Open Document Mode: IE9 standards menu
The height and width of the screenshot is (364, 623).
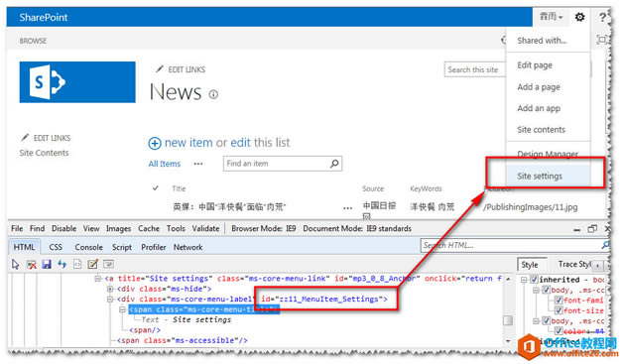(357, 228)
